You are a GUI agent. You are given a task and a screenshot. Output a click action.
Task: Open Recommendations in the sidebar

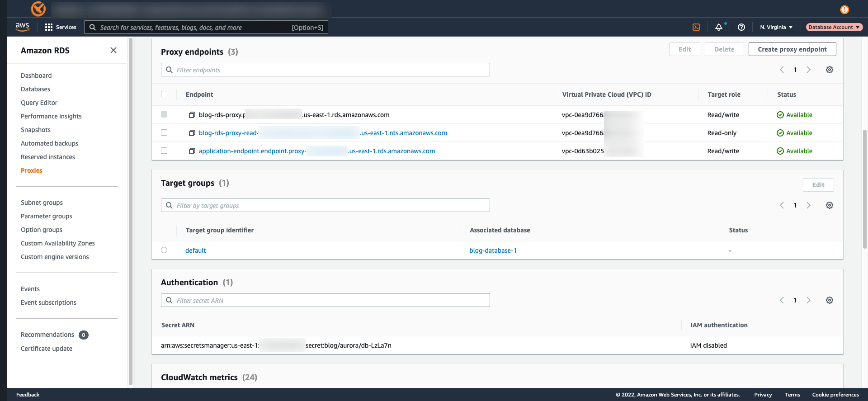[47, 335]
